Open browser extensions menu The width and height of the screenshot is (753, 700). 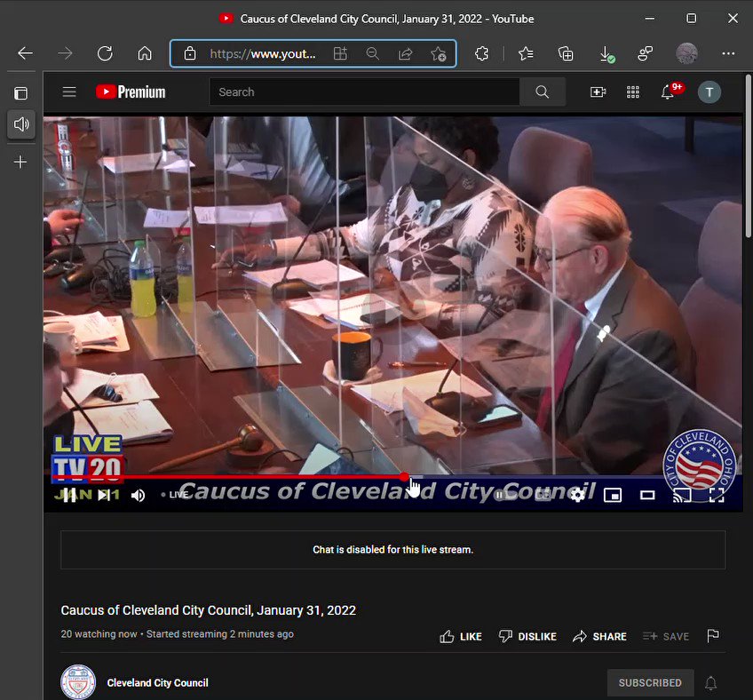(x=481, y=53)
